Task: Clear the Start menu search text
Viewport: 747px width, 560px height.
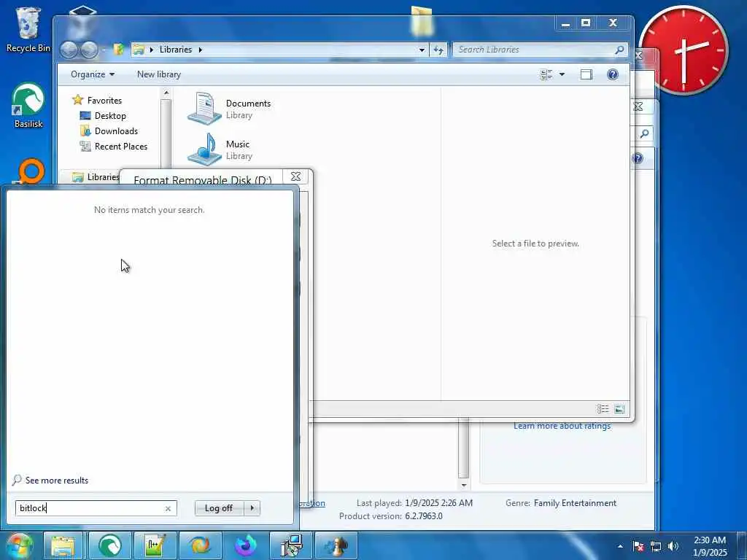Action: point(168,508)
